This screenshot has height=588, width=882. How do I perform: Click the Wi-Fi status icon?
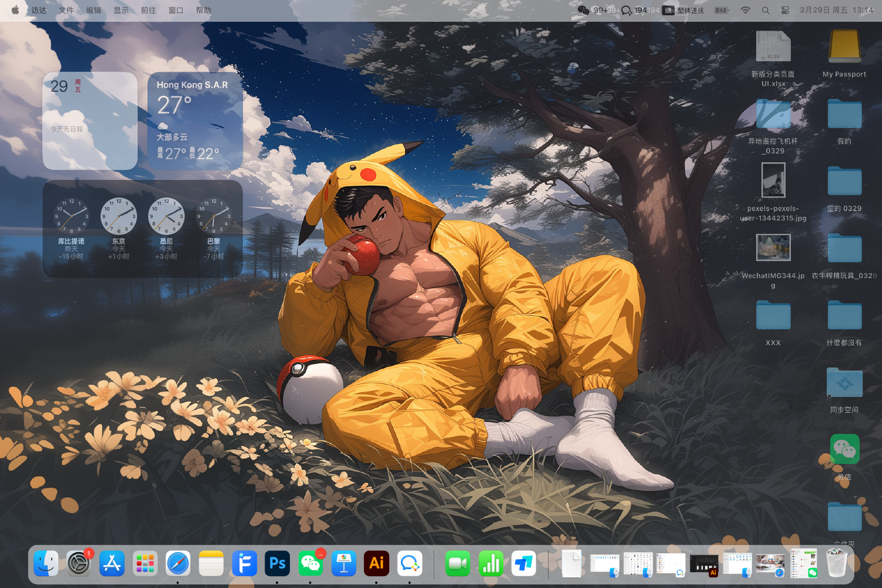pos(745,10)
